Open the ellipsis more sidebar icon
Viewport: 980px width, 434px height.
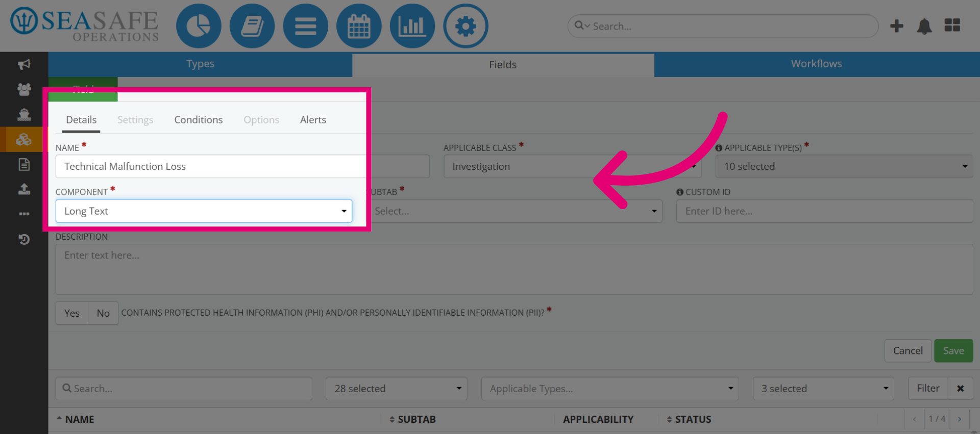tap(24, 214)
